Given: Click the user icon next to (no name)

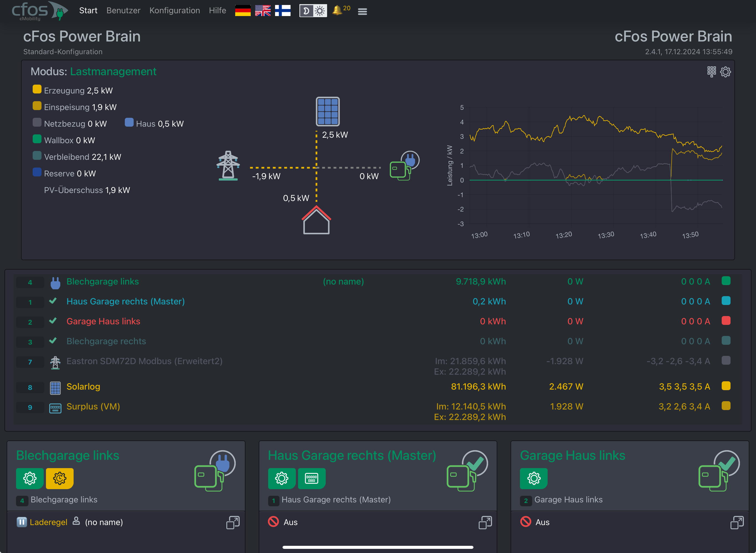Looking at the screenshot, I should click(76, 521).
